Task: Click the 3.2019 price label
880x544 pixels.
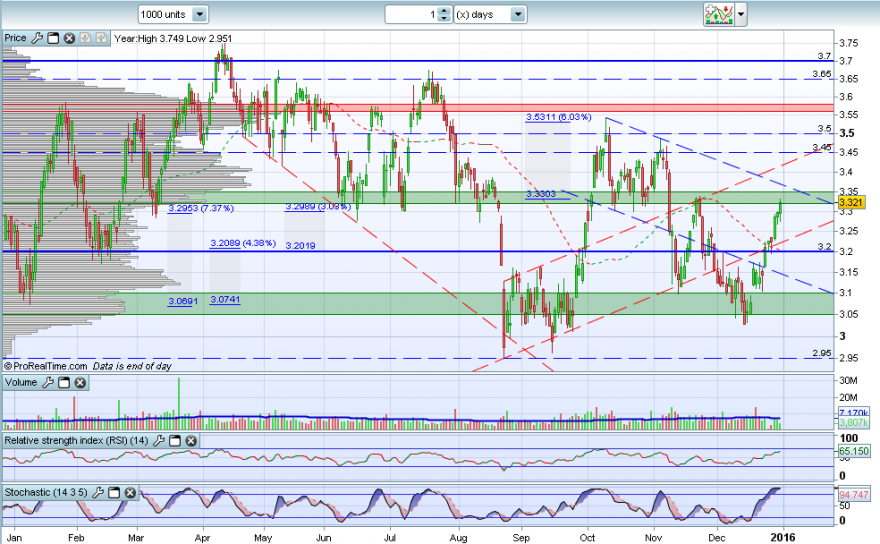Action: [x=300, y=245]
